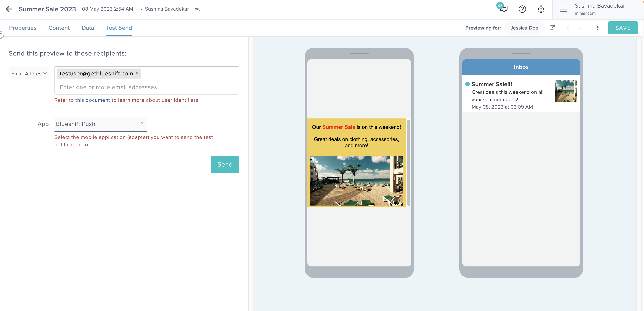Viewport: 644px width, 311px height.
Task: Show previous preview user arrow
Action: [568, 28]
